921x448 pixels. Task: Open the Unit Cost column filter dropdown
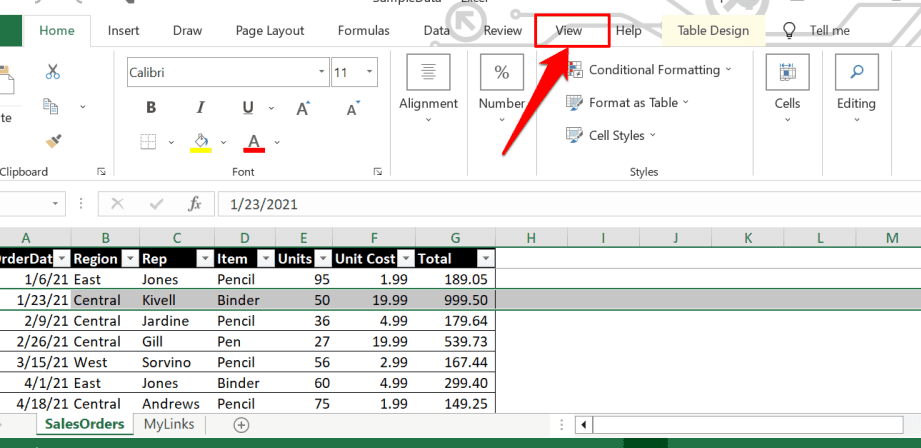point(406,259)
